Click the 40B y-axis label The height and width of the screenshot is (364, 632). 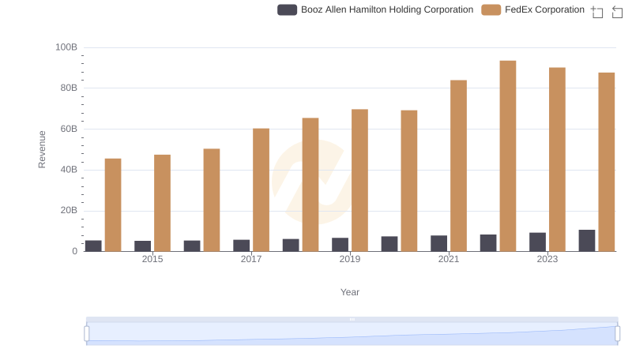[x=69, y=170]
